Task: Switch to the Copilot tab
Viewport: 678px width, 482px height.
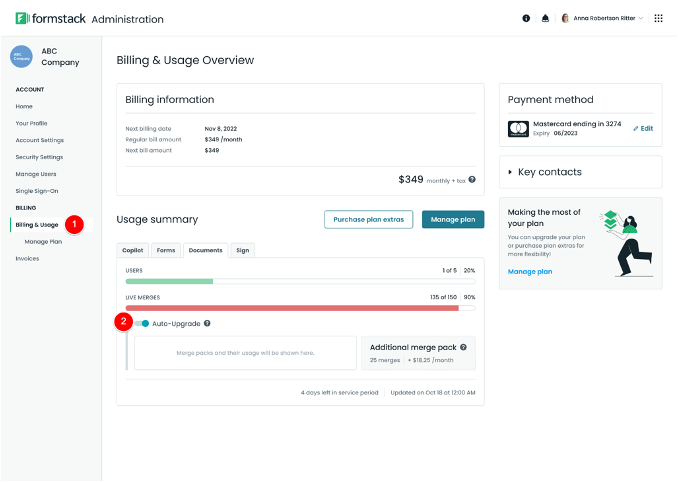Action: [133, 250]
